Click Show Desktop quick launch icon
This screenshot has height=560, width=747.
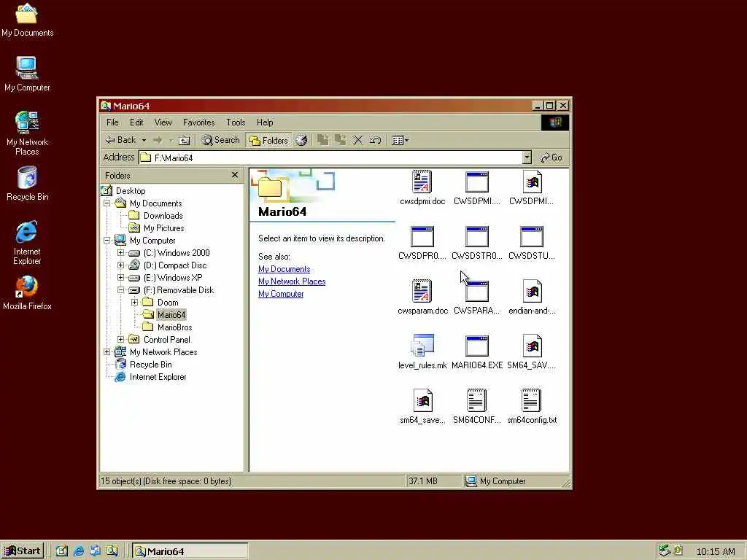click(62, 551)
